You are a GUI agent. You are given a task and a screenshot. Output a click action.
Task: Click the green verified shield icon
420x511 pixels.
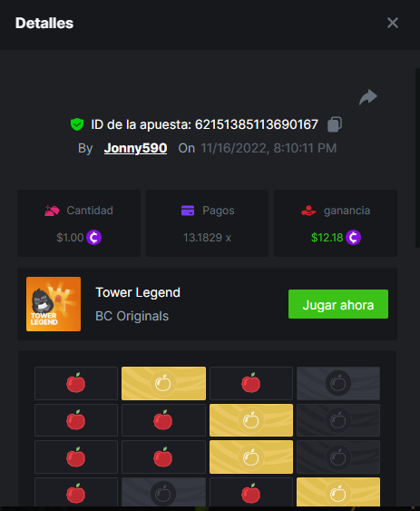click(77, 124)
